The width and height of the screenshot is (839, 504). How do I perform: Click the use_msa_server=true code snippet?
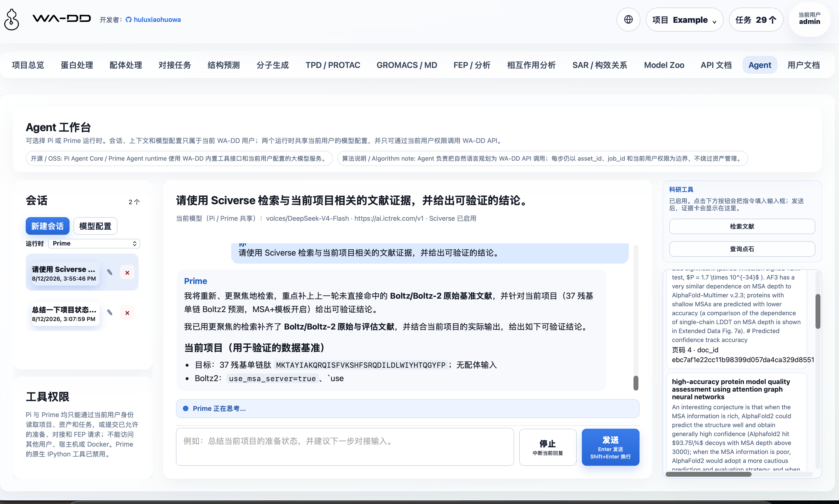click(x=272, y=379)
